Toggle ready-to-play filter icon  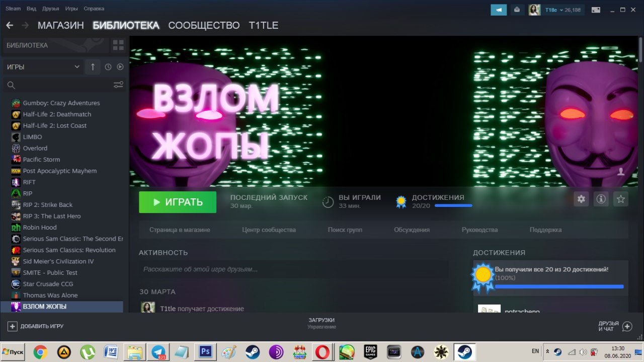pos(120,66)
